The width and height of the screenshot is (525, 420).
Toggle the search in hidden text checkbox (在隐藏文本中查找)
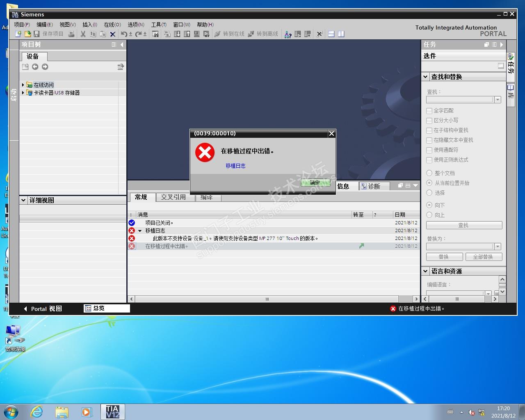coord(429,140)
